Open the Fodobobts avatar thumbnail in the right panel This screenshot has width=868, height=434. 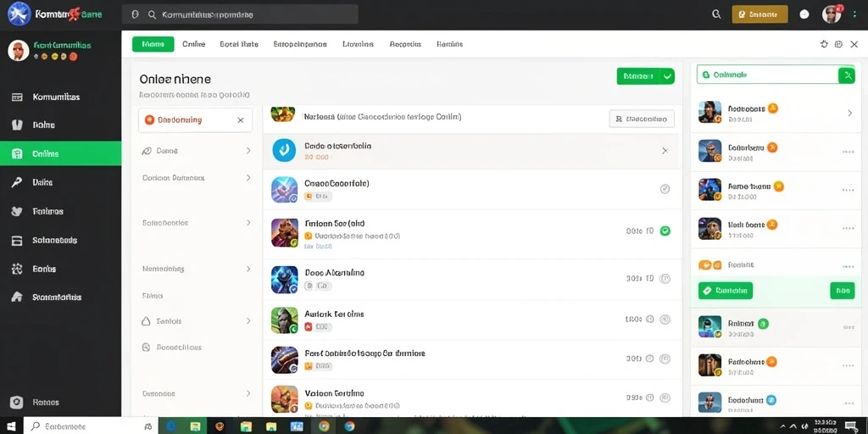(709, 113)
